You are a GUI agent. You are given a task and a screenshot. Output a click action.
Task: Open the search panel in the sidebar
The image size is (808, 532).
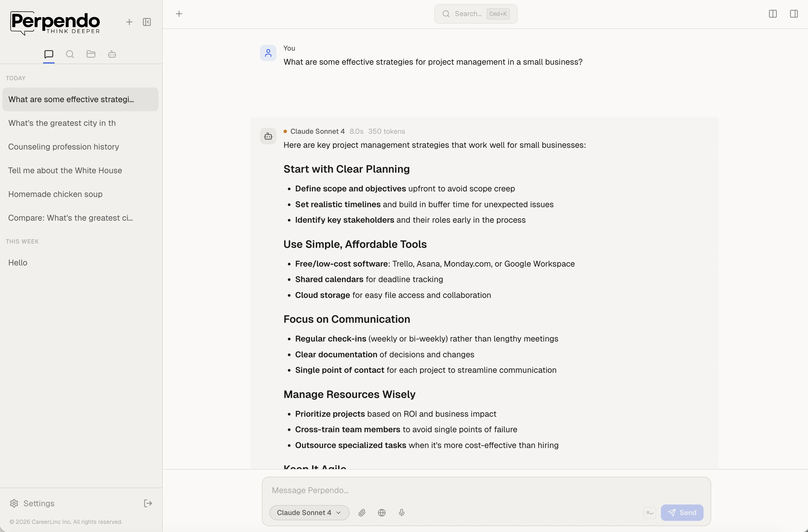click(x=70, y=54)
